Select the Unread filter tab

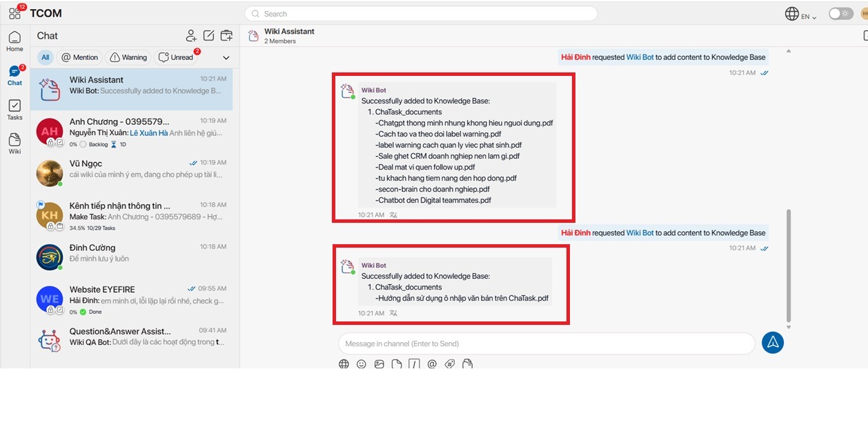point(176,57)
